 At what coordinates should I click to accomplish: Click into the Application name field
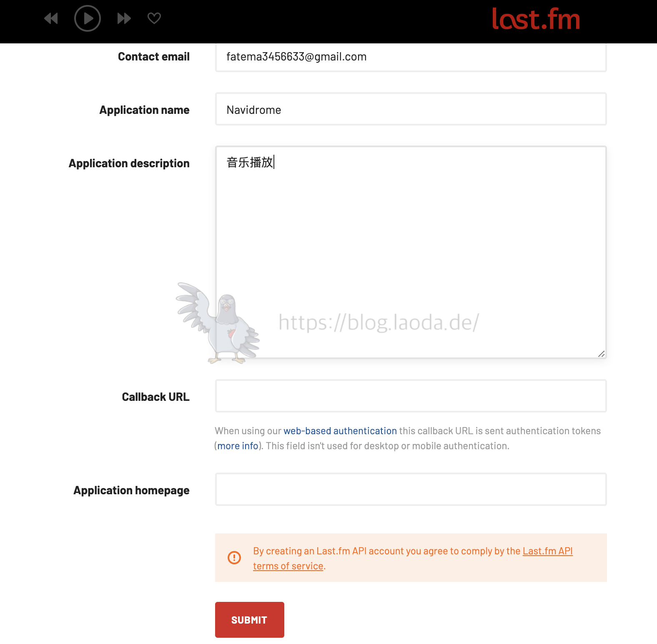[411, 109]
